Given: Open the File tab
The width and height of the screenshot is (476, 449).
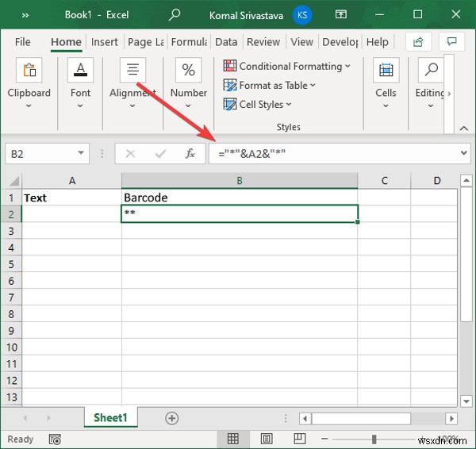Looking at the screenshot, I should [x=23, y=42].
